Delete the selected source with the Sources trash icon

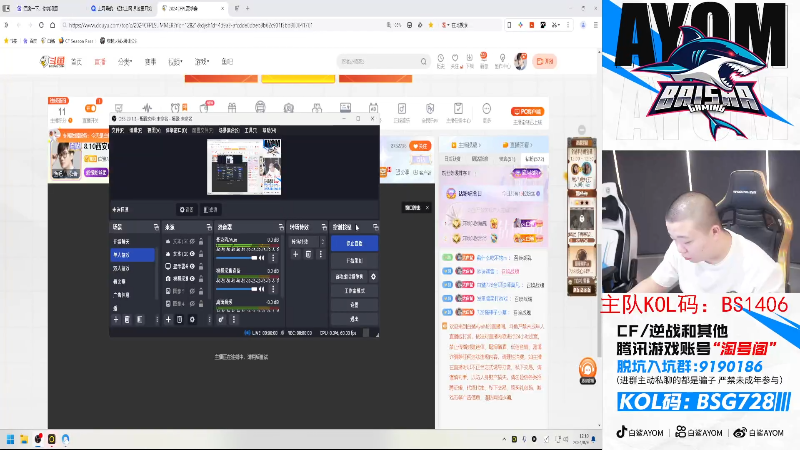[180, 320]
